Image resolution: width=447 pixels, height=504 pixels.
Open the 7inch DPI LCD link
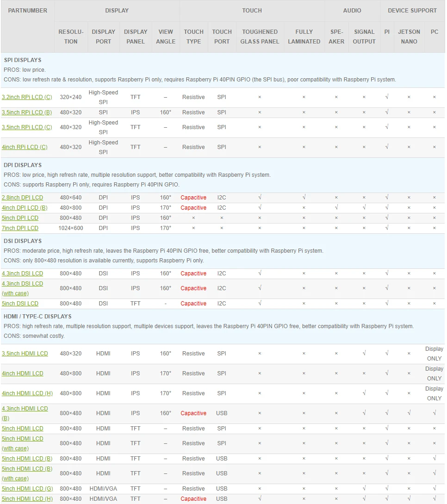point(20,228)
